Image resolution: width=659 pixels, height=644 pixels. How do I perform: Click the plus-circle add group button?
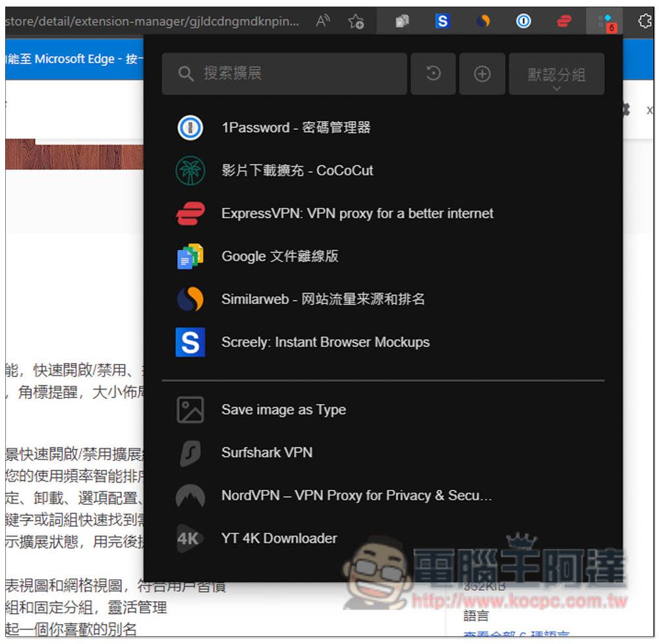482,74
